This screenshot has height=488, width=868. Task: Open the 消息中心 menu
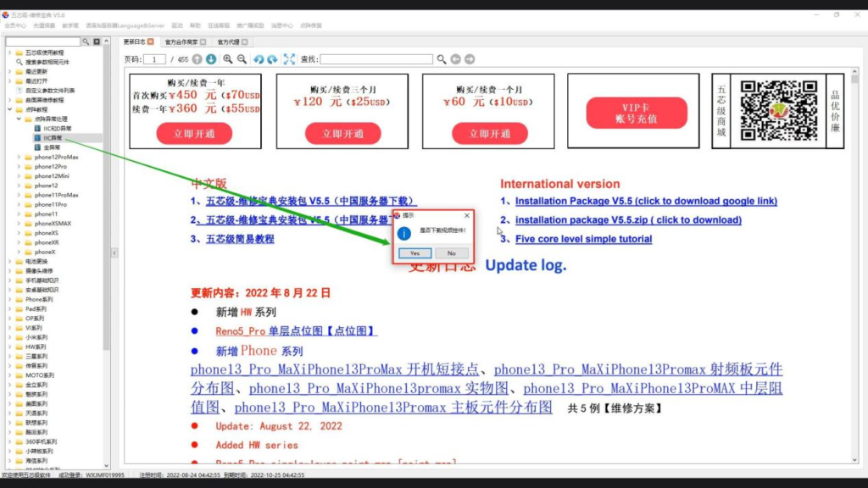tap(281, 25)
